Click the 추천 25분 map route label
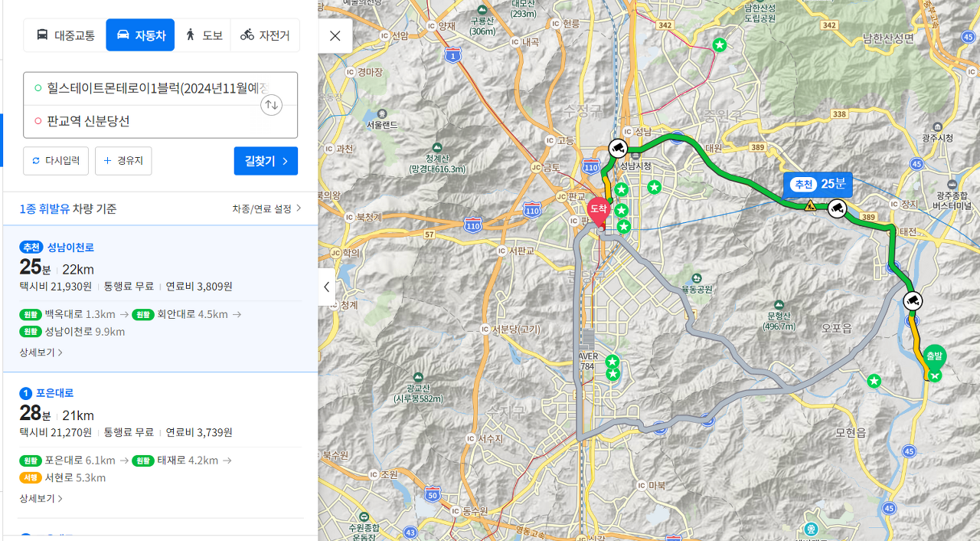 pos(818,184)
